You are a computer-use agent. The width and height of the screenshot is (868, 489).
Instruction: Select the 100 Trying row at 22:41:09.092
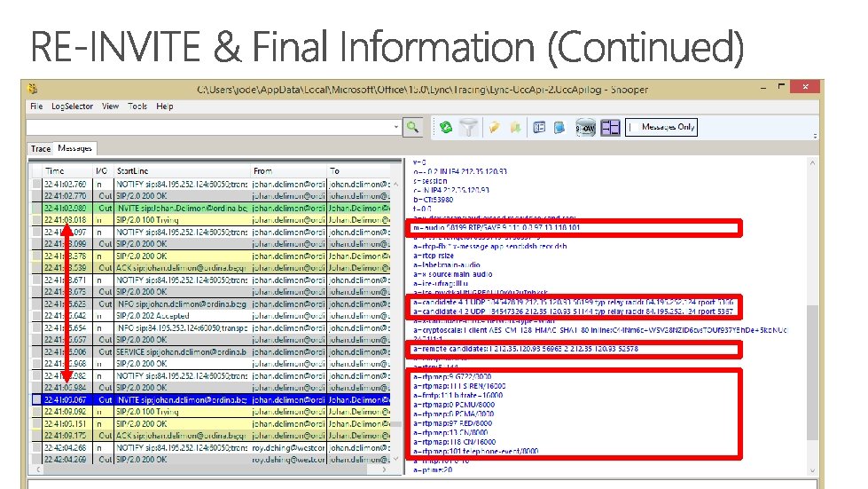tap(211, 412)
